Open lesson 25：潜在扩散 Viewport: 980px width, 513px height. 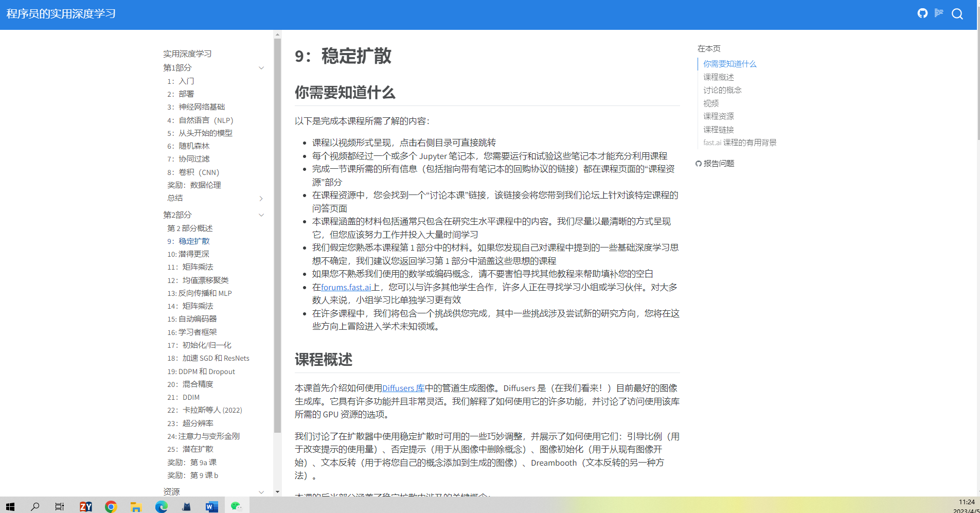pyautogui.click(x=190, y=449)
